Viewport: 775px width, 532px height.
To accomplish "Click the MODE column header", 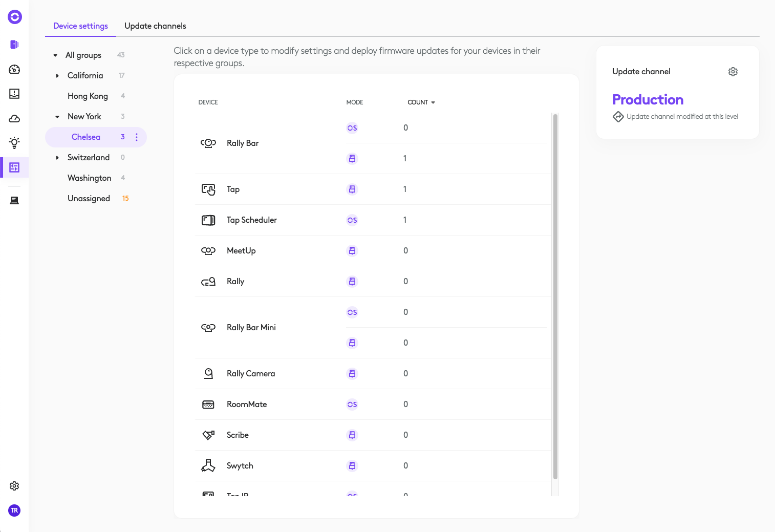I will point(354,102).
